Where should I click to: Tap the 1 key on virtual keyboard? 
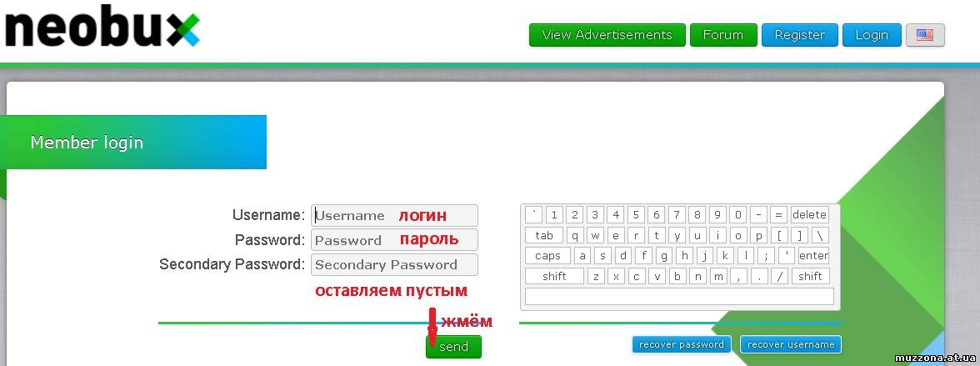[x=554, y=215]
